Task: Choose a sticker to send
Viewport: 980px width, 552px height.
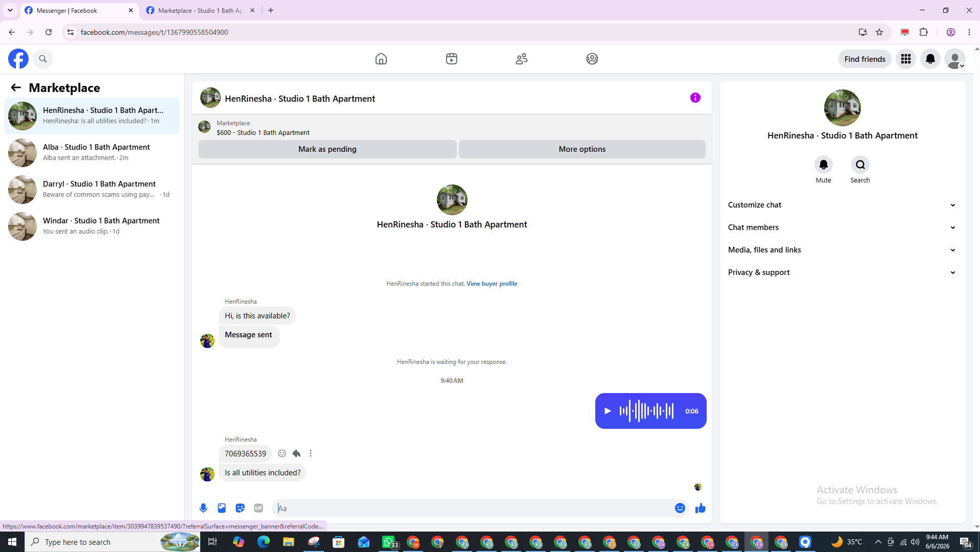Action: click(240, 508)
